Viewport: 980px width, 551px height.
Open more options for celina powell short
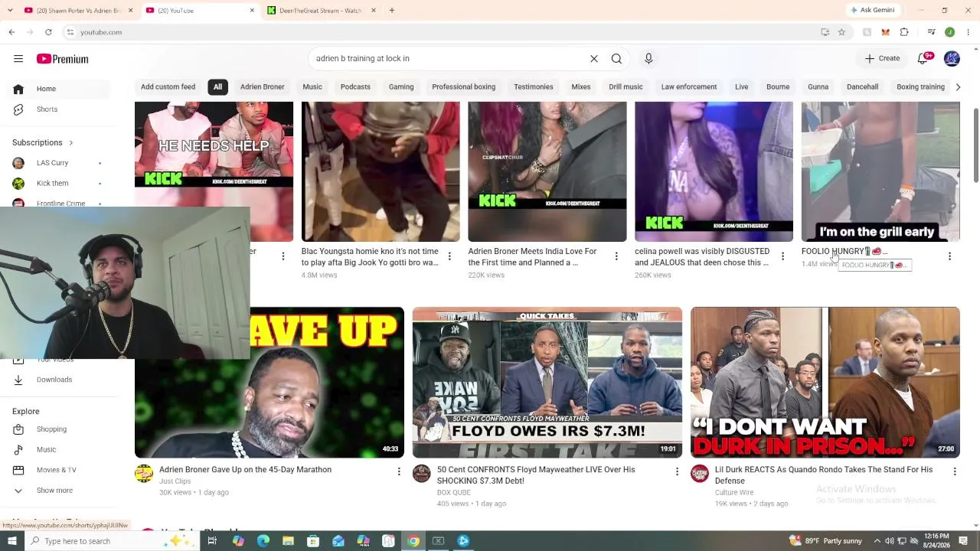pos(782,256)
